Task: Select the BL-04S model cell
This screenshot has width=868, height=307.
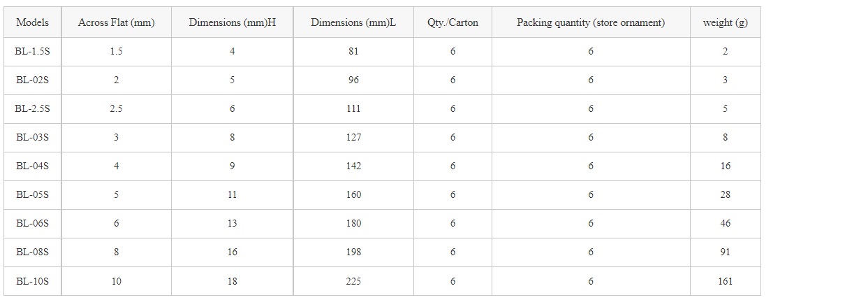Action: point(33,166)
